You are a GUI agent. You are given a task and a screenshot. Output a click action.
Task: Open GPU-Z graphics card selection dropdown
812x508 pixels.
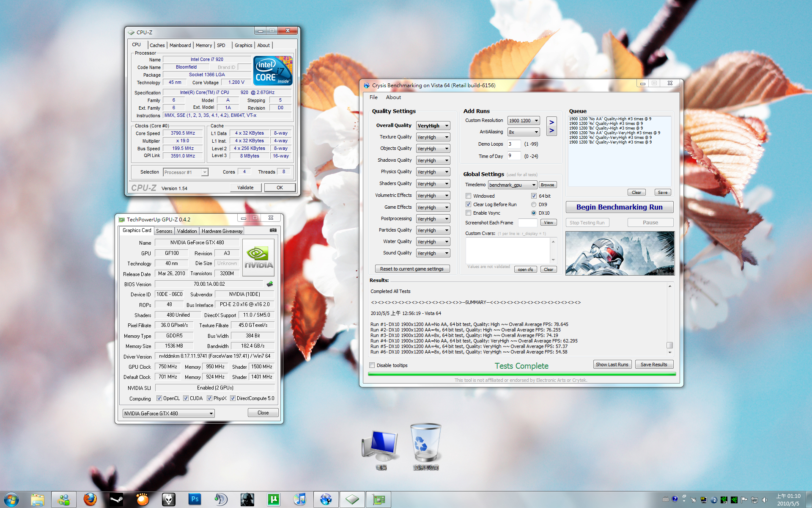tap(168, 414)
